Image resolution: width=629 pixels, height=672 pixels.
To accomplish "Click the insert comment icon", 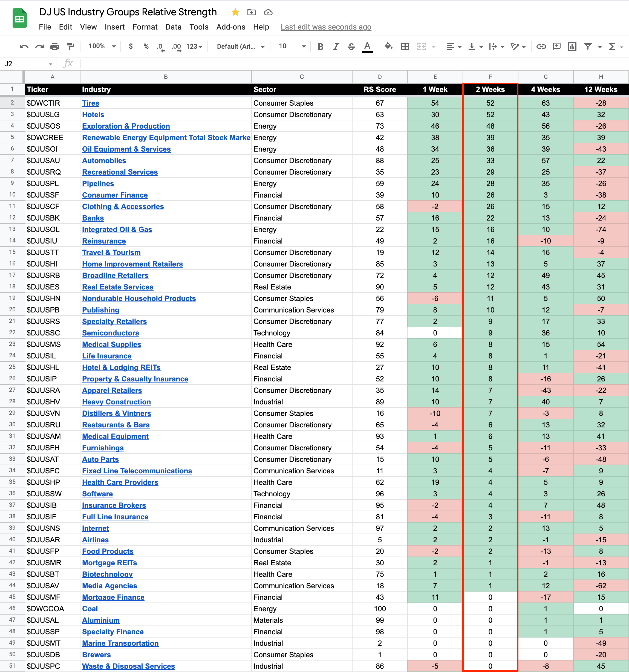I will pyautogui.click(x=556, y=47).
